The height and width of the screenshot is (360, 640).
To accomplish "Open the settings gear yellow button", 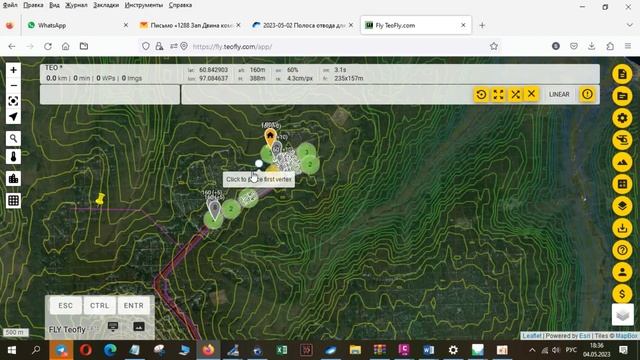I will click(x=622, y=118).
